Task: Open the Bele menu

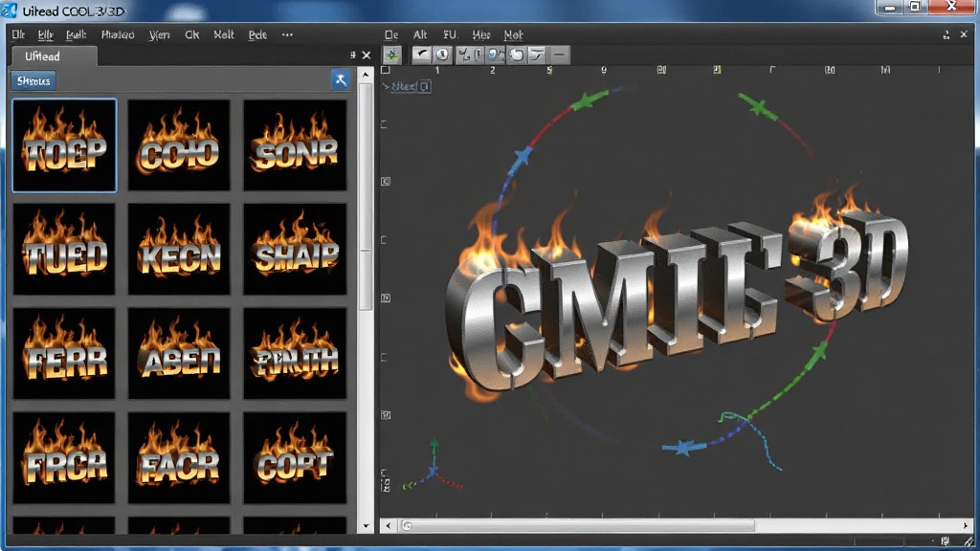Action: 257,35
